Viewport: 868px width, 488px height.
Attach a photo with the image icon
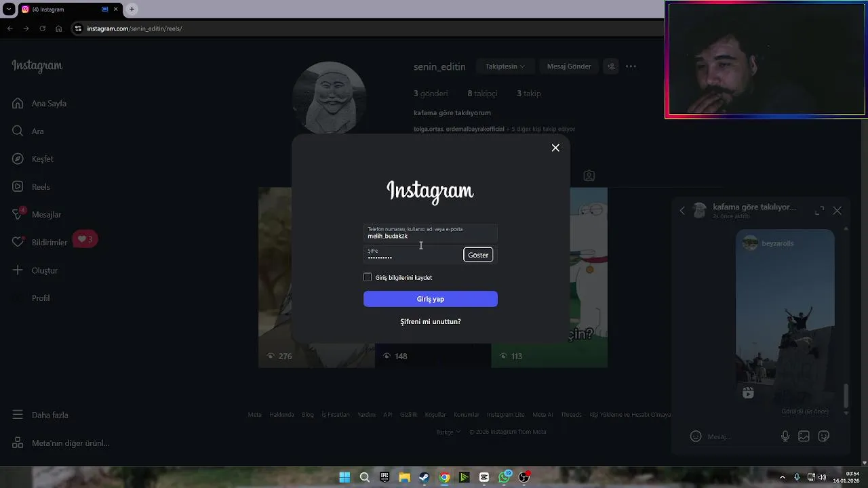804,436
